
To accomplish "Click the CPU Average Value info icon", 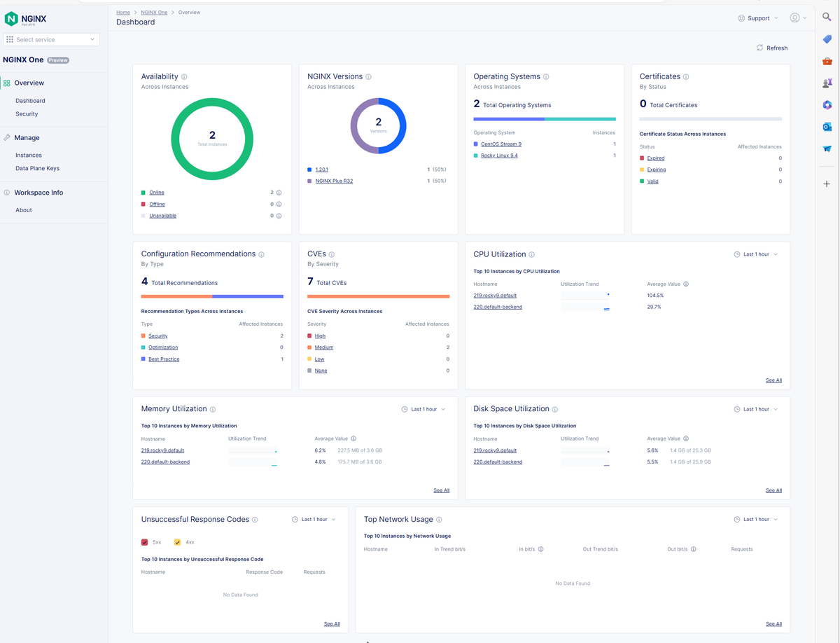I will point(686,284).
